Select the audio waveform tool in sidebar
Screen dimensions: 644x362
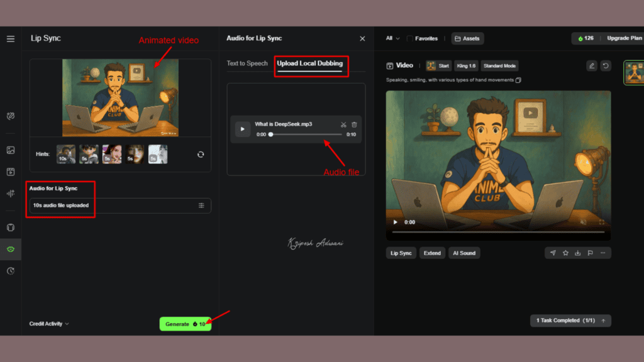point(10,193)
